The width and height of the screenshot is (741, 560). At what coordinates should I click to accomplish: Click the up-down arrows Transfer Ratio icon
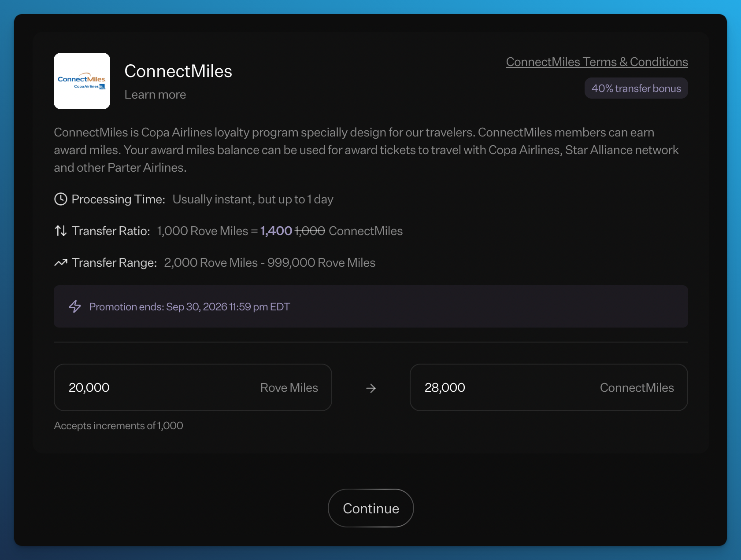coord(60,231)
